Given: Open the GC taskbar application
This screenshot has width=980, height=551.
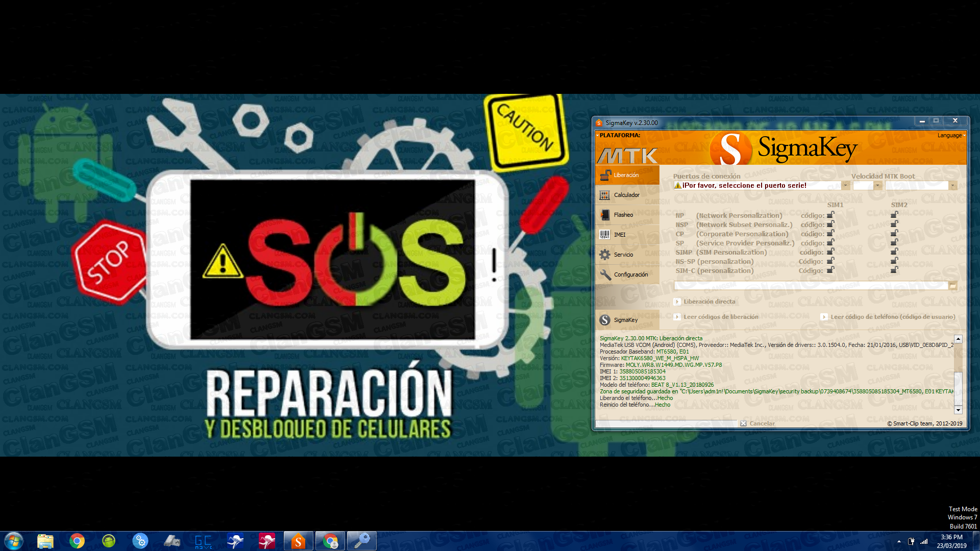Looking at the screenshot, I should coord(204,541).
